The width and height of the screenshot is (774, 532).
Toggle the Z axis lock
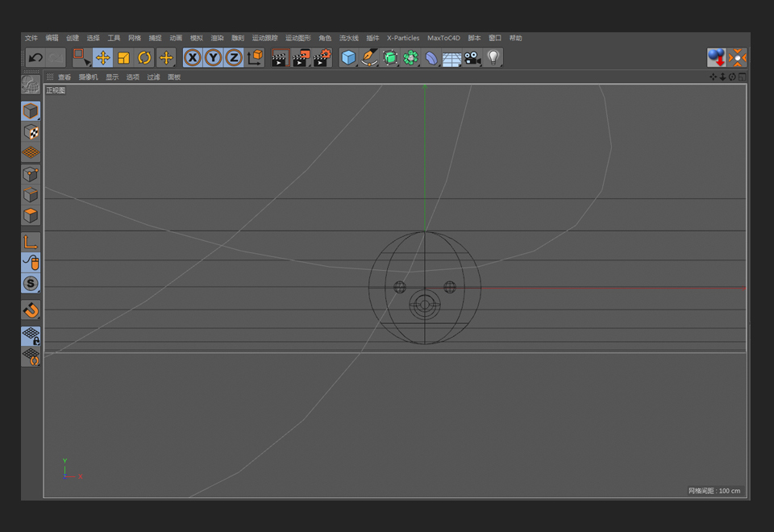coord(234,58)
